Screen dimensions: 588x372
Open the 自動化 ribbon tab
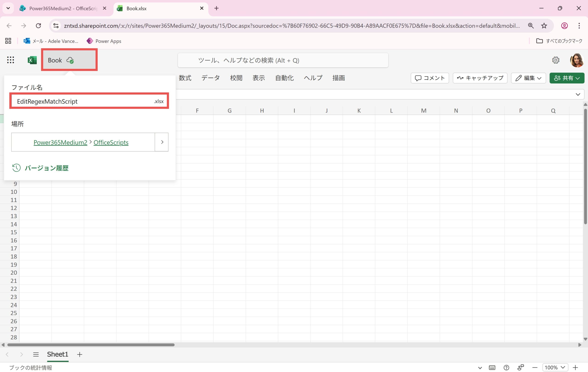tap(284, 78)
